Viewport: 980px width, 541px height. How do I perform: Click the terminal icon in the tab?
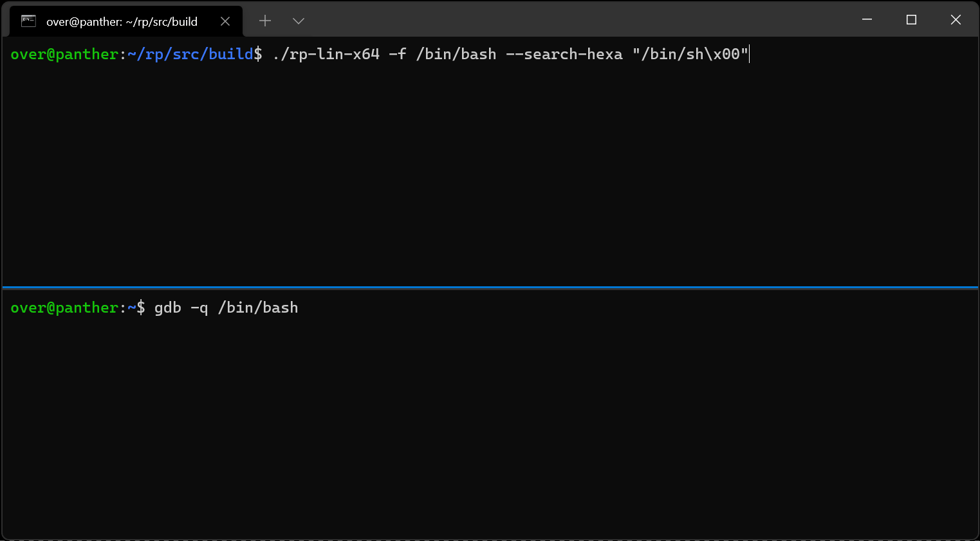tap(28, 21)
